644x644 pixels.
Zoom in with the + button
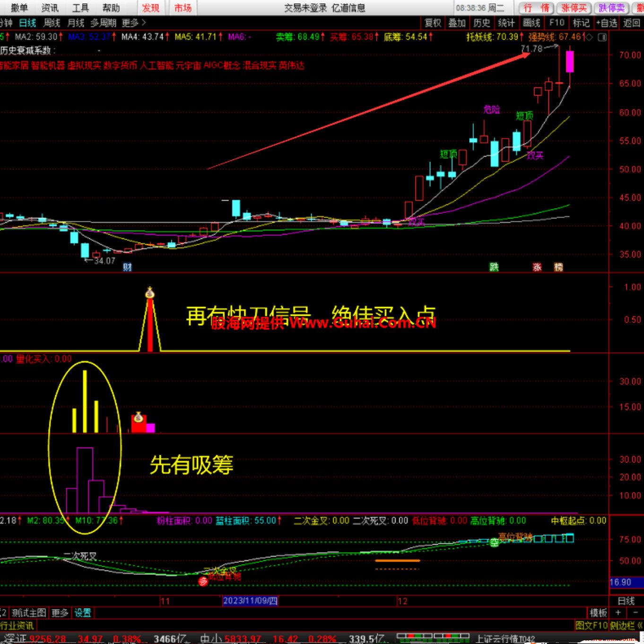click(x=618, y=613)
